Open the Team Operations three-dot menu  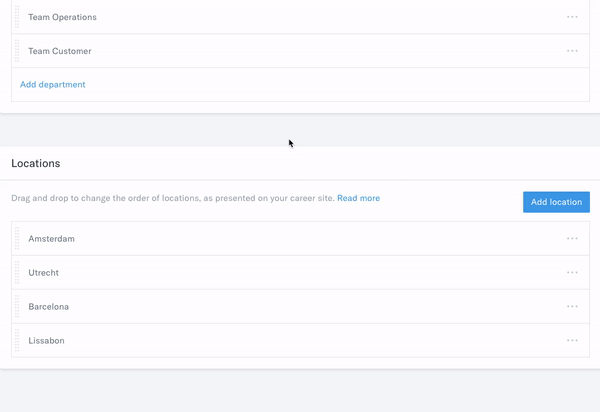(572, 17)
